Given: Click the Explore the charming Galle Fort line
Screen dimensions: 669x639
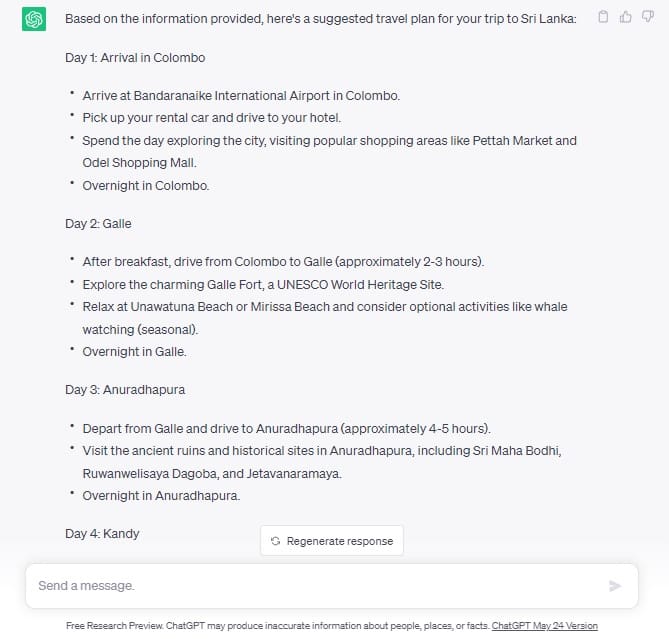Looking at the screenshot, I should (x=263, y=285).
